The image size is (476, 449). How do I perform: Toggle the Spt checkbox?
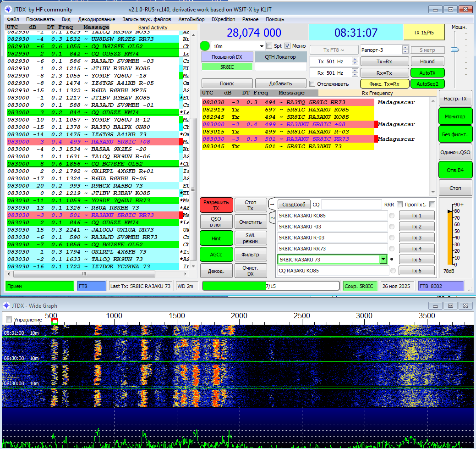(269, 45)
